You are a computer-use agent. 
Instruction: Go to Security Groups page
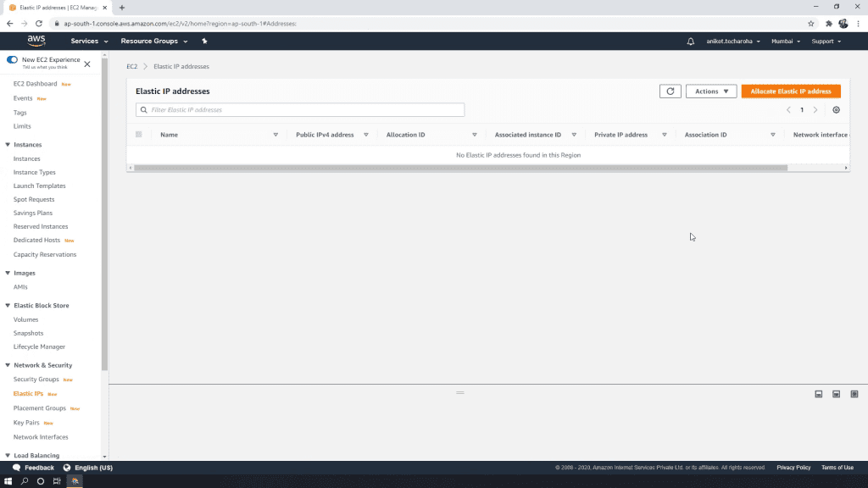click(36, 379)
